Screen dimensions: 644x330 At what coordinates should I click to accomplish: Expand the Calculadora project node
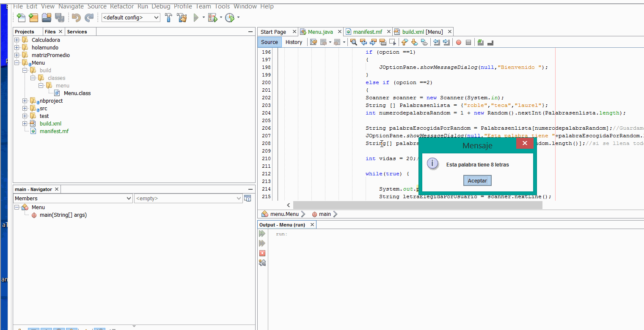pyautogui.click(x=17, y=40)
